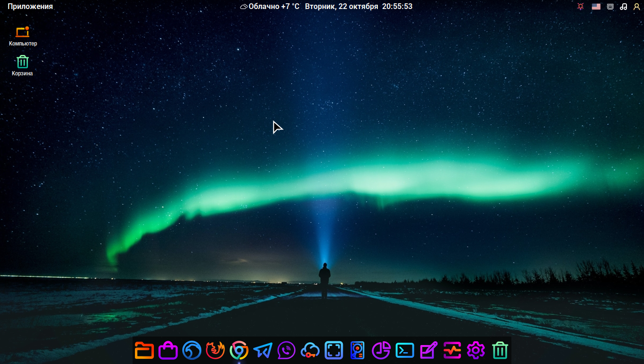Select the Корзина trash icon on desktop
The height and width of the screenshot is (364, 644).
pyautogui.click(x=22, y=66)
